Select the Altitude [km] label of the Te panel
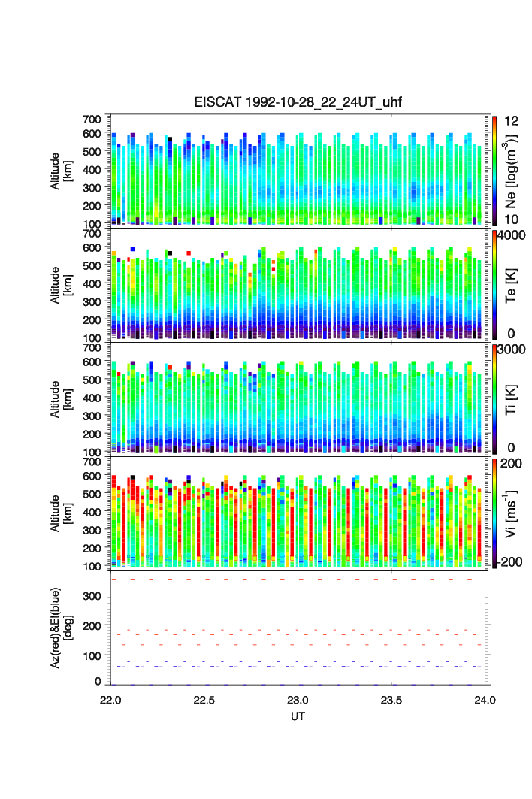The height and width of the screenshot is (799, 532). point(61,286)
